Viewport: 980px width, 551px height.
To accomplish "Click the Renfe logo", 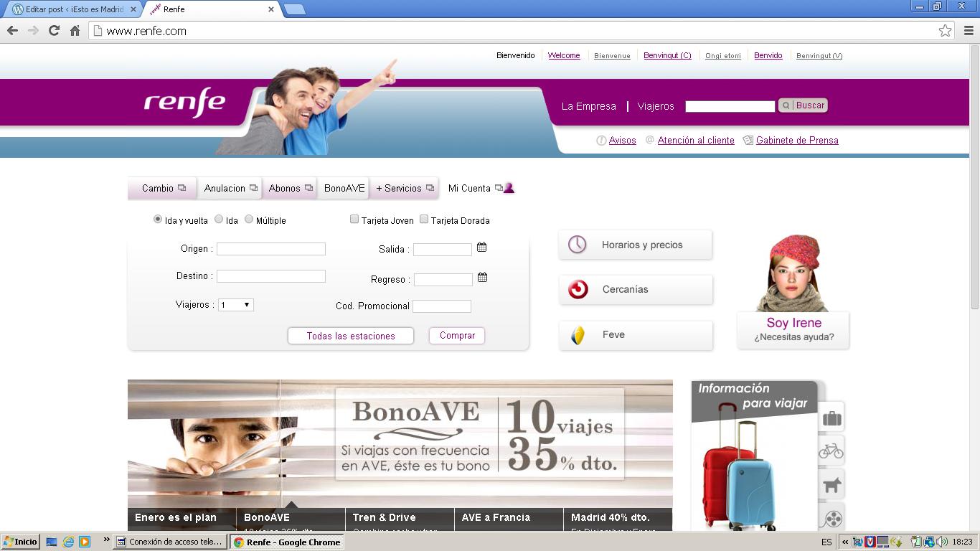I will pos(184,101).
